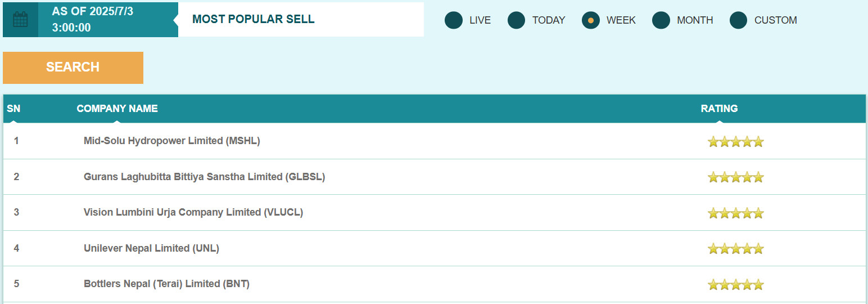Select the TODAY radio option

pos(516,20)
